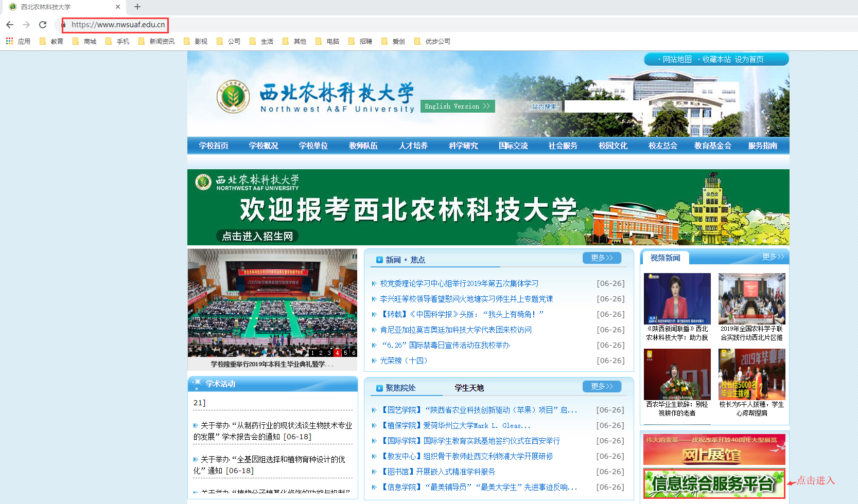Viewport: 858px width, 504px height.
Task: Click the browser forward arrow
Action: click(x=26, y=25)
